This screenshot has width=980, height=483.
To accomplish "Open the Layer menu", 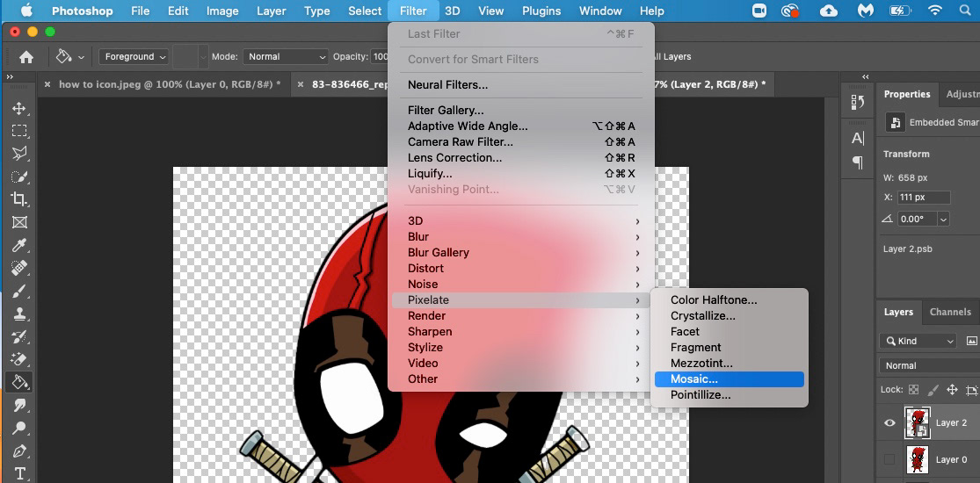I will pos(272,11).
